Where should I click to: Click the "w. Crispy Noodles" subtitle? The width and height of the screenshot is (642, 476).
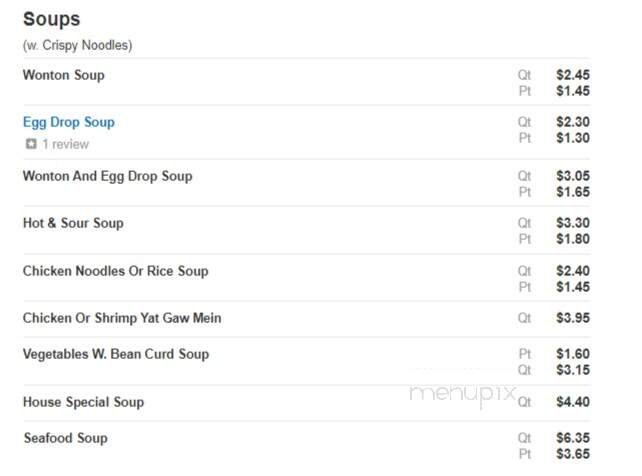pos(77,45)
